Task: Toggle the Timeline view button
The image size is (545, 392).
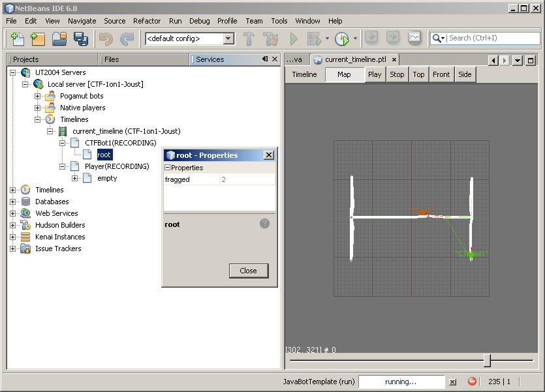Action: (x=304, y=74)
